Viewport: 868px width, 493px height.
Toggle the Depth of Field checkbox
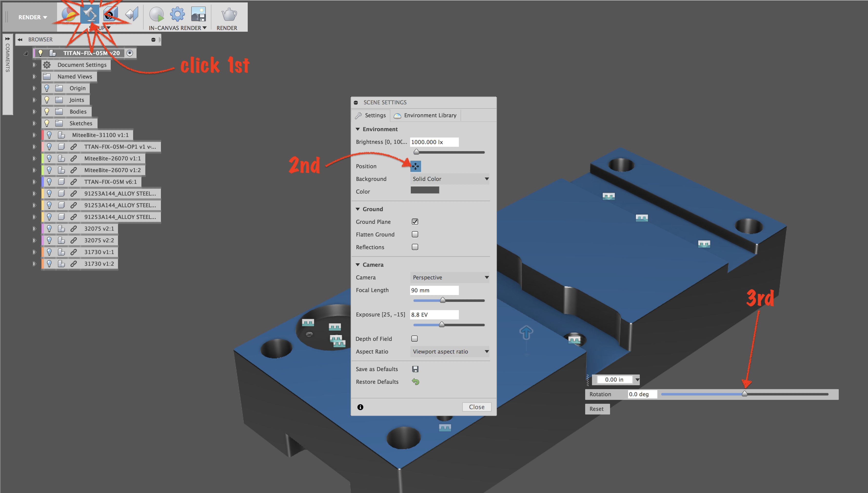click(414, 339)
